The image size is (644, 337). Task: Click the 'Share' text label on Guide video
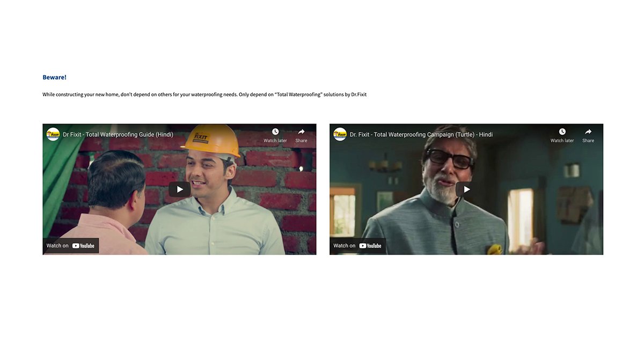[301, 141]
